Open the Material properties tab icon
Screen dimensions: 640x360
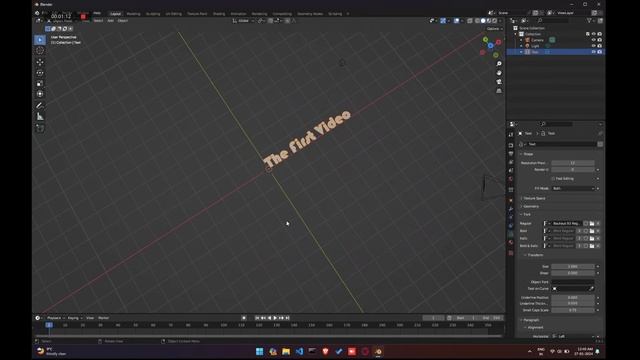coord(511,242)
